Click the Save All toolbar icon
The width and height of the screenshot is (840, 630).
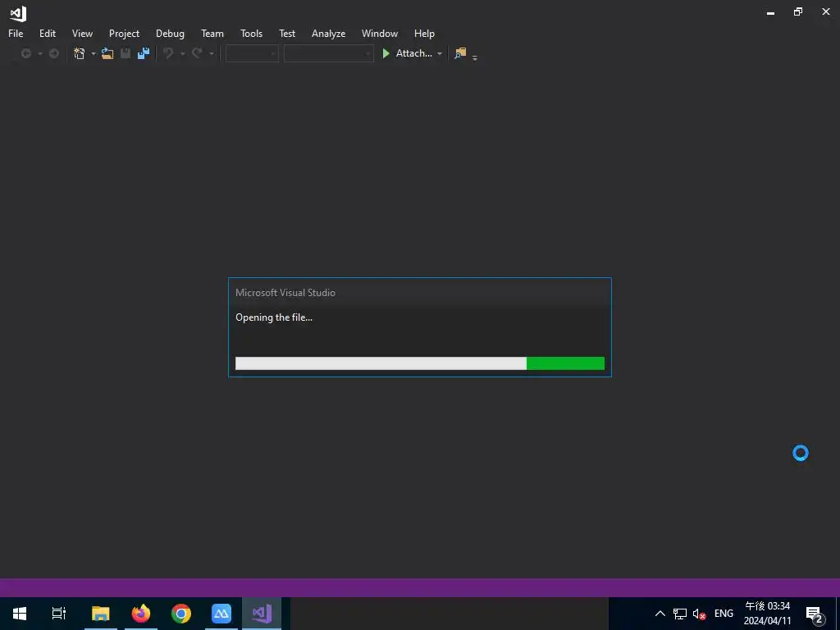(144, 53)
